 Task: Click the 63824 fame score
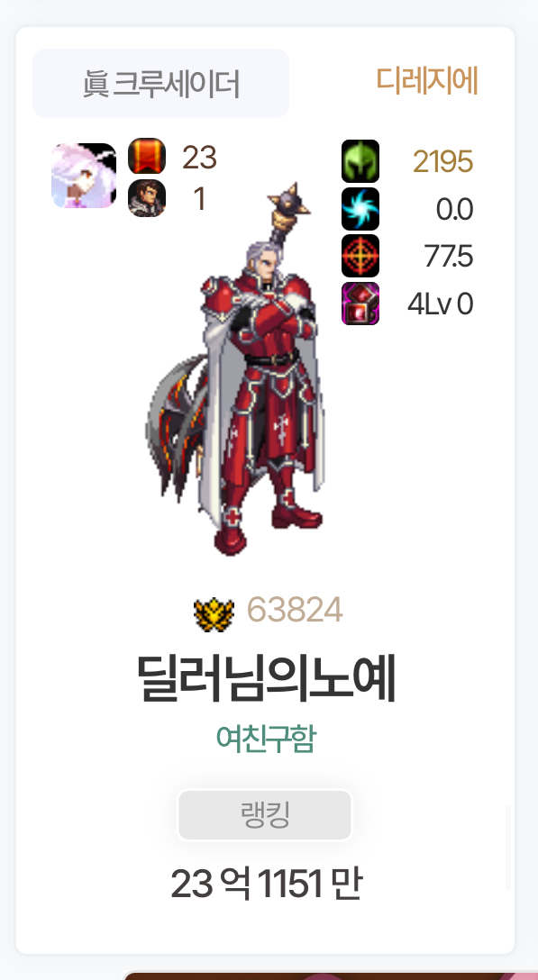(295, 610)
